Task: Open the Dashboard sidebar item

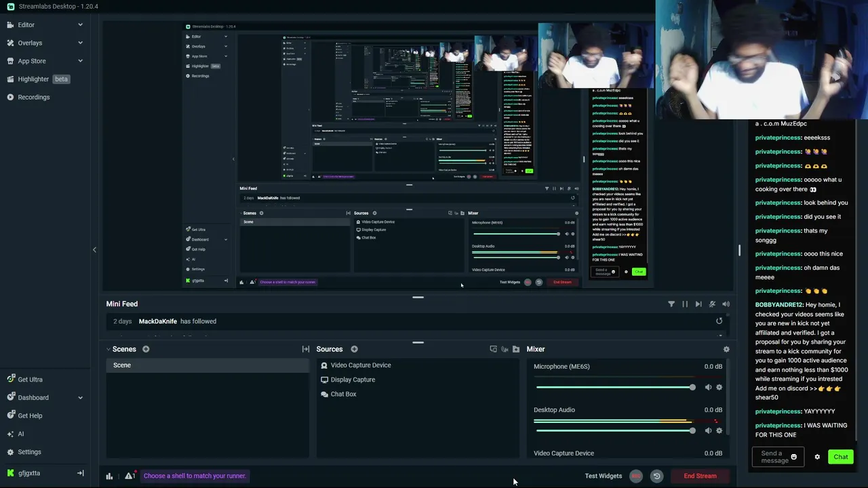Action: (x=33, y=398)
